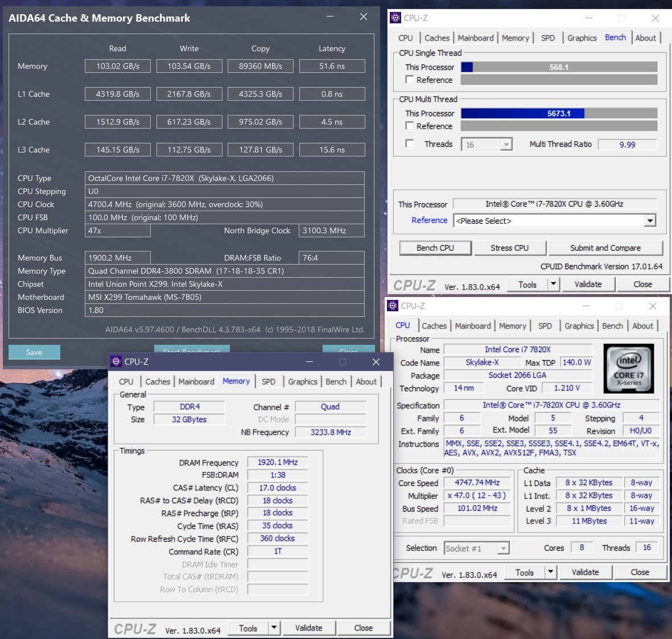This screenshot has width=672, height=639.
Task: Select Caches tab in Memory CPU-Z window
Action: click(157, 381)
